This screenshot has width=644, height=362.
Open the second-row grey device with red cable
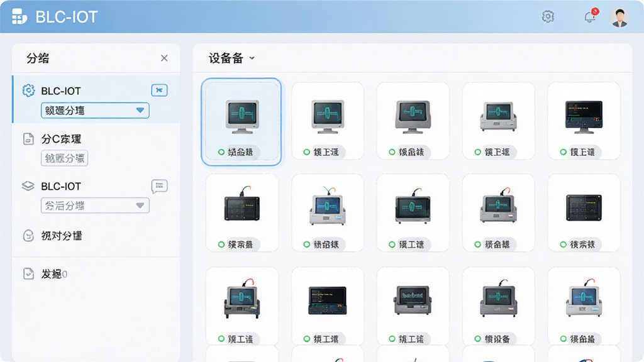coord(498,213)
